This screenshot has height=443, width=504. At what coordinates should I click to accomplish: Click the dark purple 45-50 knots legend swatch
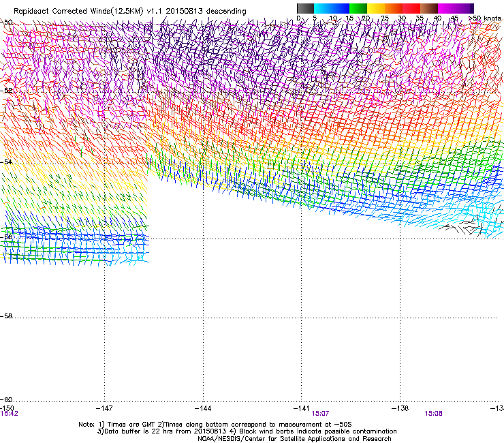[x=464, y=8]
